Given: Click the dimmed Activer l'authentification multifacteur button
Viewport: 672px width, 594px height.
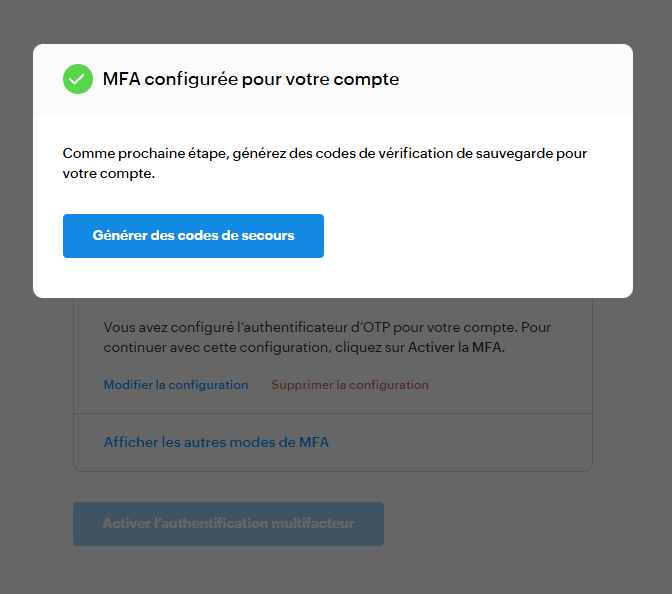Looking at the screenshot, I should pos(228,524).
